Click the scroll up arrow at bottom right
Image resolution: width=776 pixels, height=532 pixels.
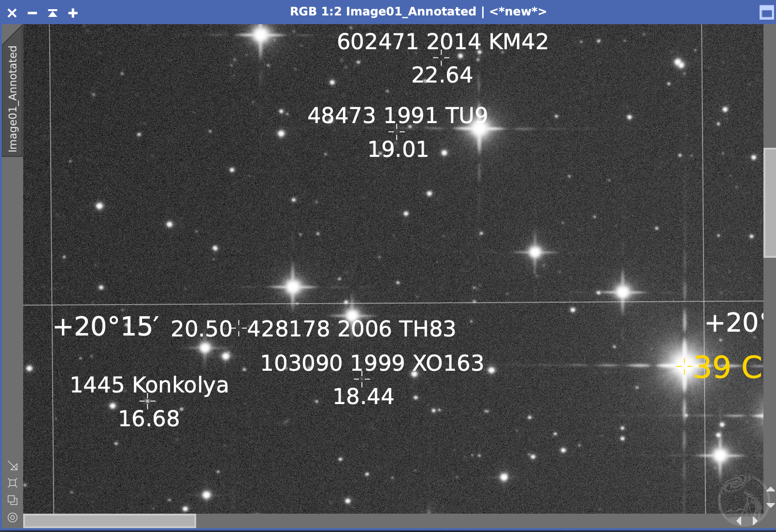tap(770, 490)
